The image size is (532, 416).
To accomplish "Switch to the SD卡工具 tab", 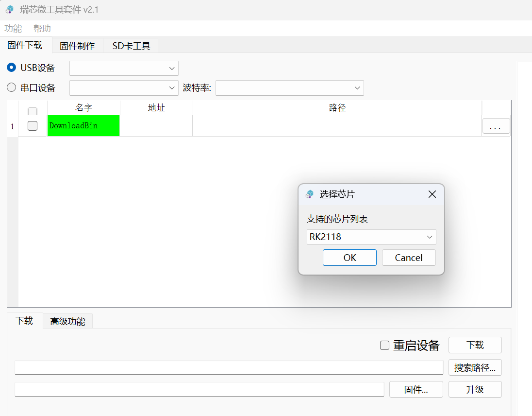I will point(131,45).
